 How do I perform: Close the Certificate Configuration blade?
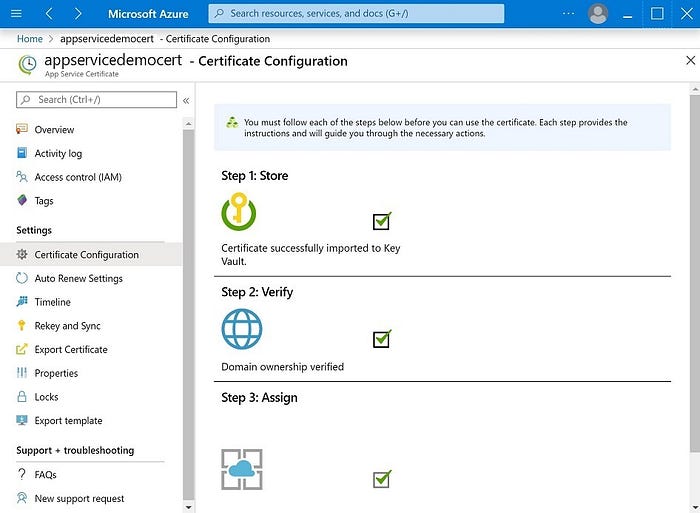689,61
